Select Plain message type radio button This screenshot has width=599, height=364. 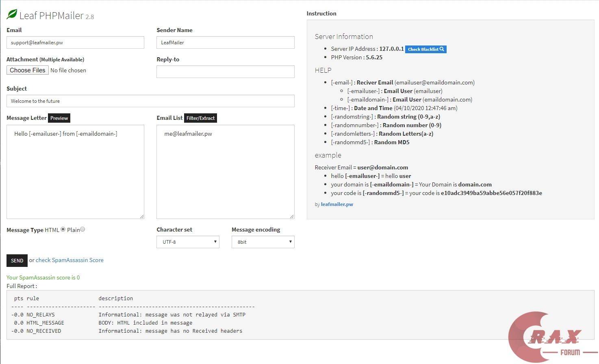[82, 230]
